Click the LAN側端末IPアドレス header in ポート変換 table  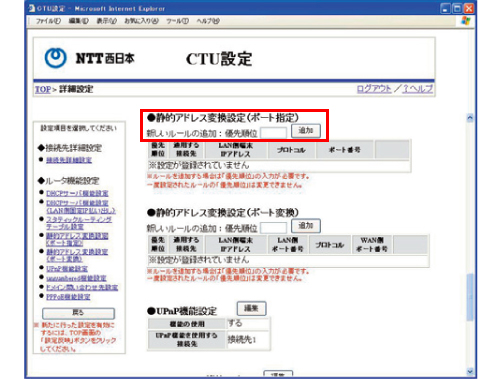[x=235, y=244]
